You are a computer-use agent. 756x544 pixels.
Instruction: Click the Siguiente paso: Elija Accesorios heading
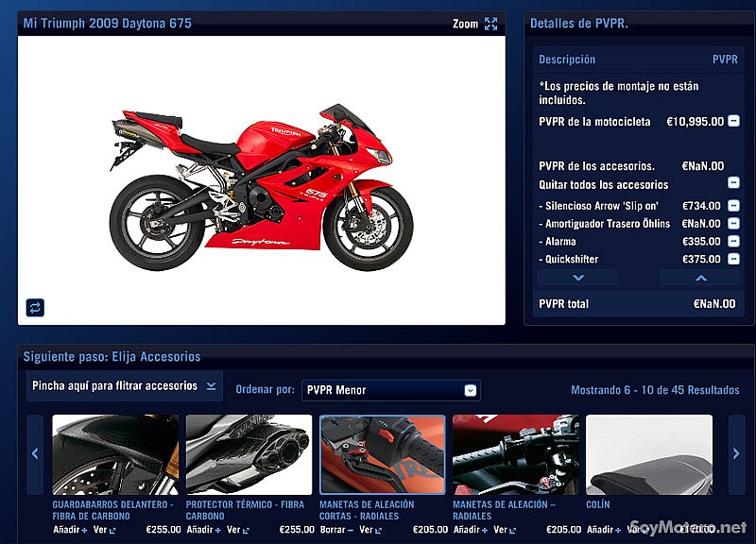point(112,357)
